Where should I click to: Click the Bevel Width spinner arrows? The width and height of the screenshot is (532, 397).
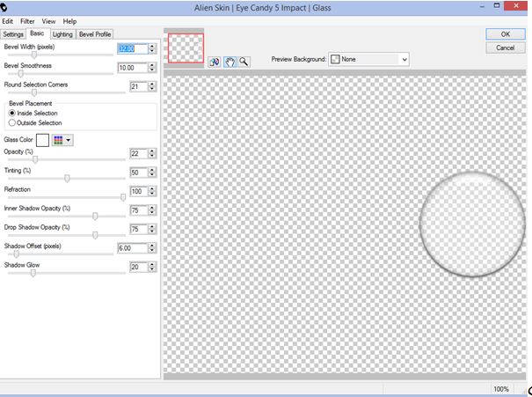[152, 48]
